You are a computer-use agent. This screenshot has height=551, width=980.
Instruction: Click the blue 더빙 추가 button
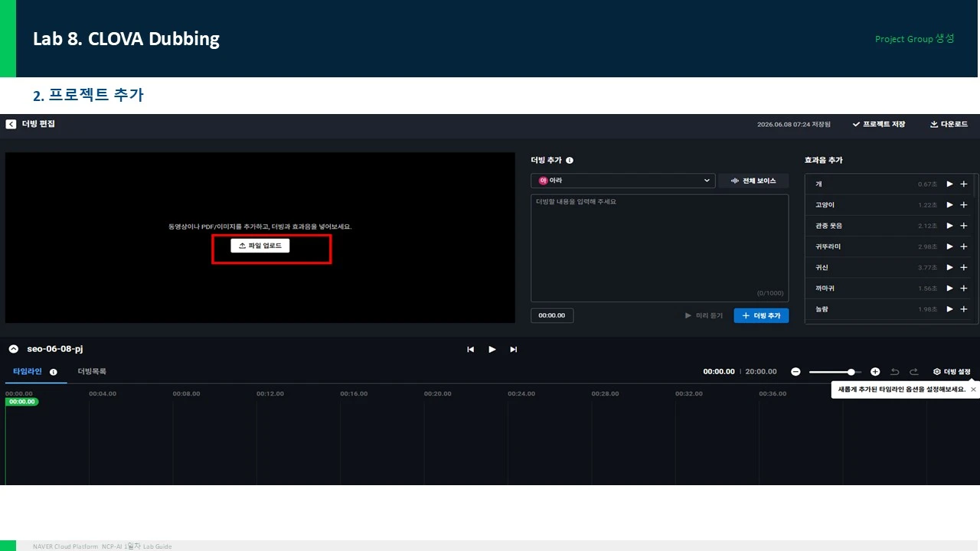[761, 315]
